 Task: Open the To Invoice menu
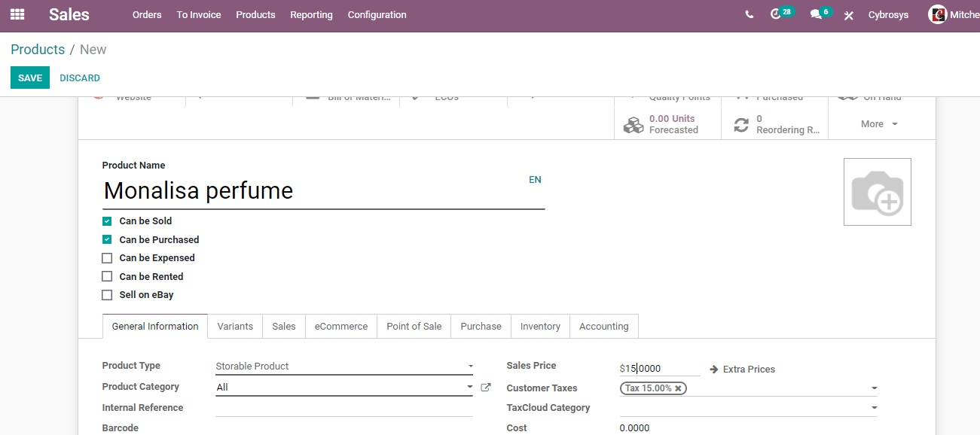[199, 15]
